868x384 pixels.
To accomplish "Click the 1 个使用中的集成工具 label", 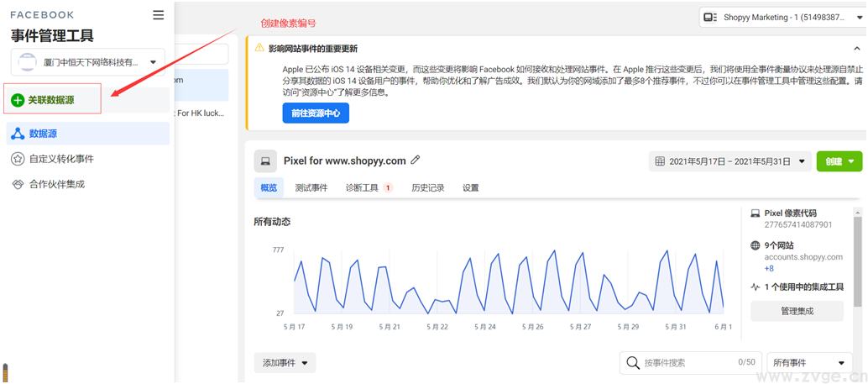I will point(804,287).
